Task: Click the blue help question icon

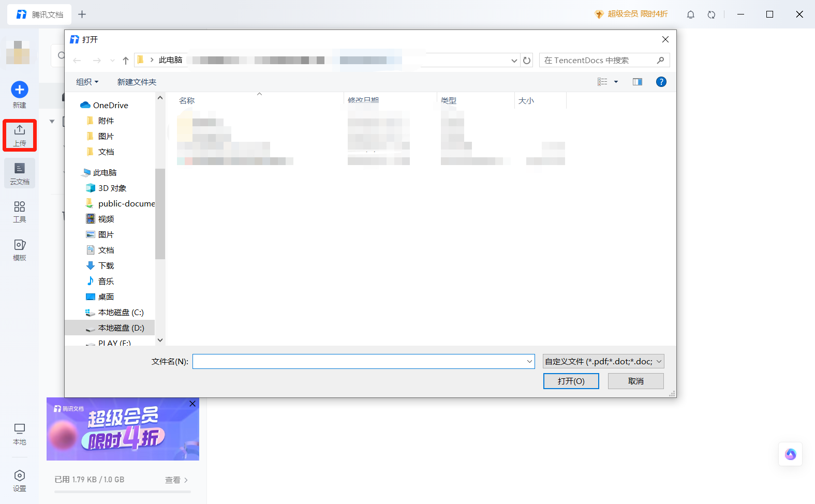Action: 661,82
